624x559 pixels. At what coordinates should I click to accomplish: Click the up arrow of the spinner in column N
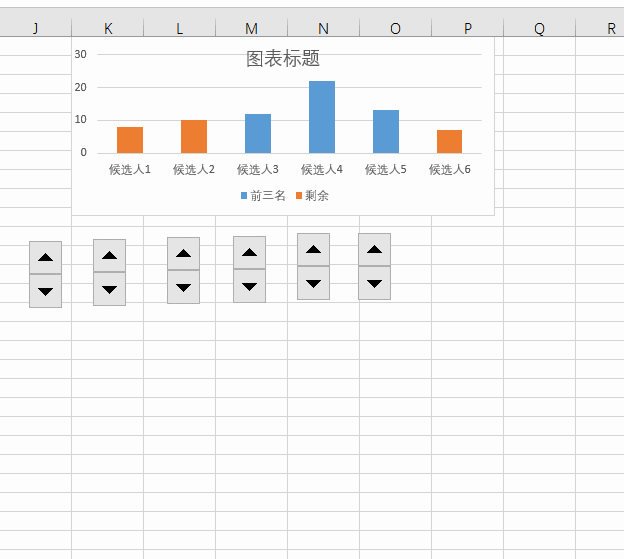click(x=314, y=249)
